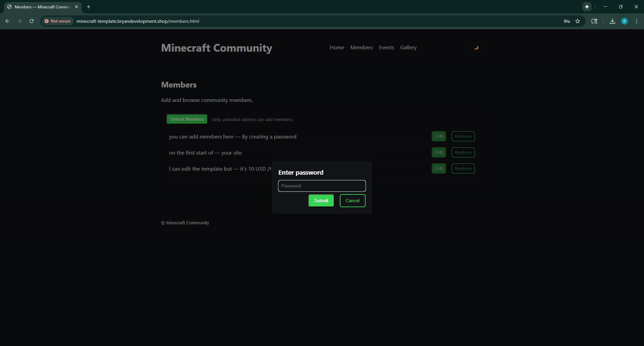Image resolution: width=644 pixels, height=346 pixels.
Task: Open the browser downloads icon
Action: 612,21
